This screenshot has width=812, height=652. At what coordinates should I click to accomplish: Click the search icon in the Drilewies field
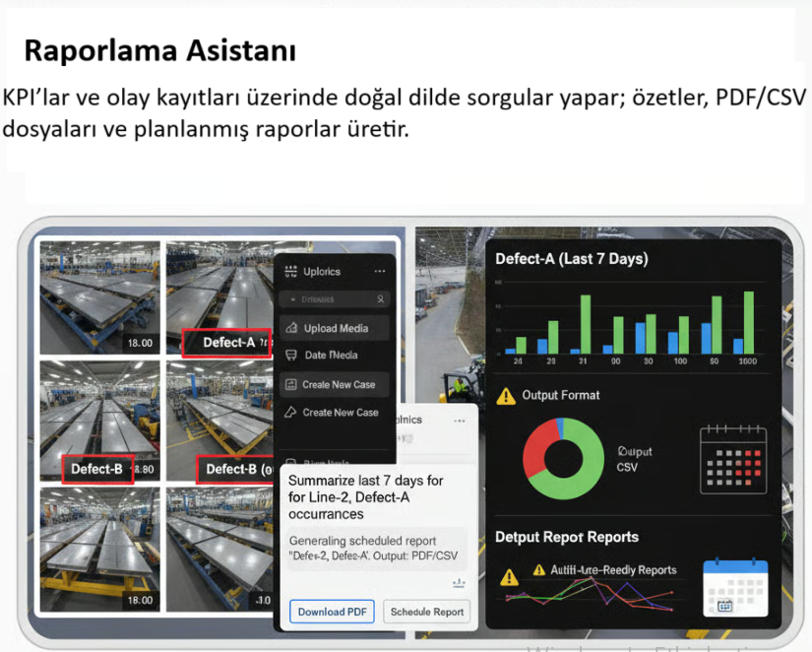tap(380, 299)
